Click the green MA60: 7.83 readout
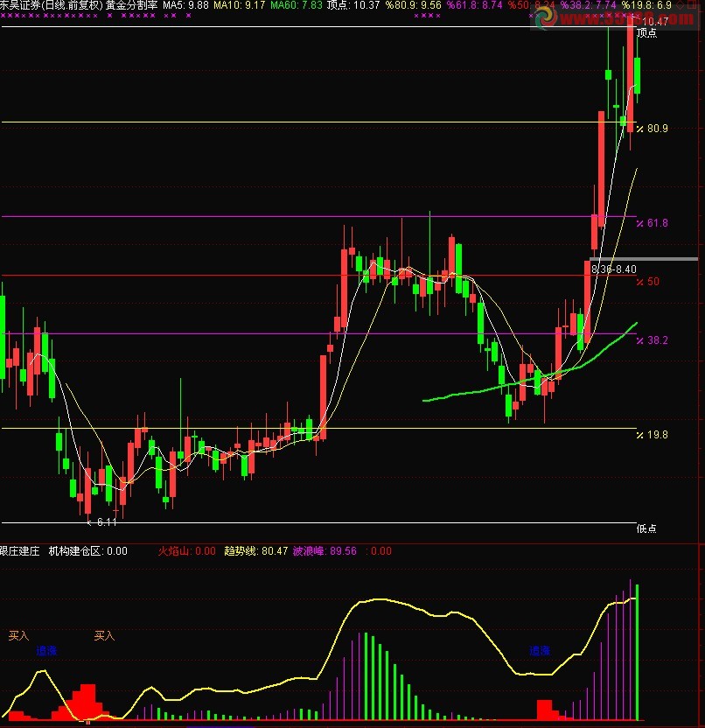The height and width of the screenshot is (728, 705). click(x=297, y=5)
